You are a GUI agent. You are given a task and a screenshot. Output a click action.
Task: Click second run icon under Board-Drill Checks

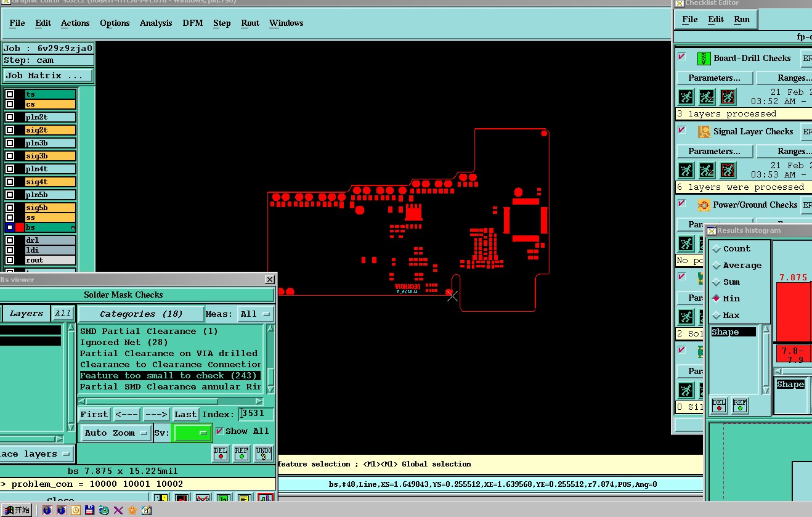click(707, 97)
